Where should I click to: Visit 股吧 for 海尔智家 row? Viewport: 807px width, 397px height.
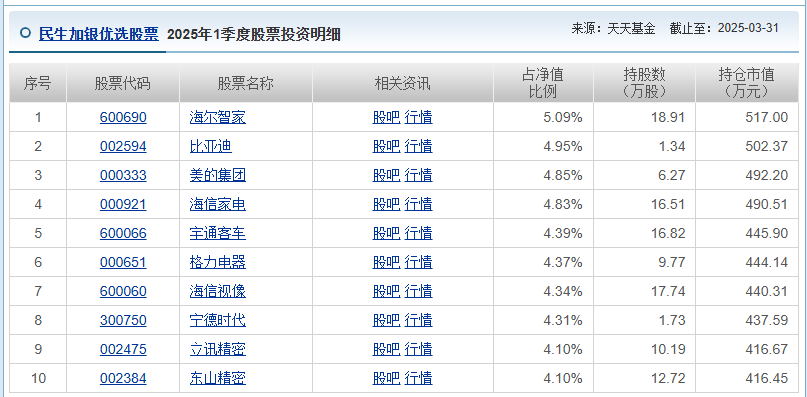(x=386, y=117)
